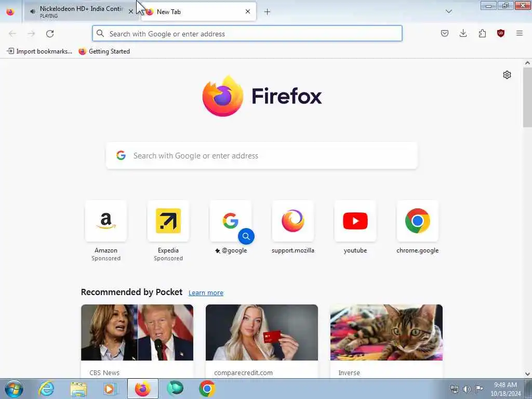This screenshot has width=532, height=399.
Task: Open the Downloads panel
Action: pos(463,33)
